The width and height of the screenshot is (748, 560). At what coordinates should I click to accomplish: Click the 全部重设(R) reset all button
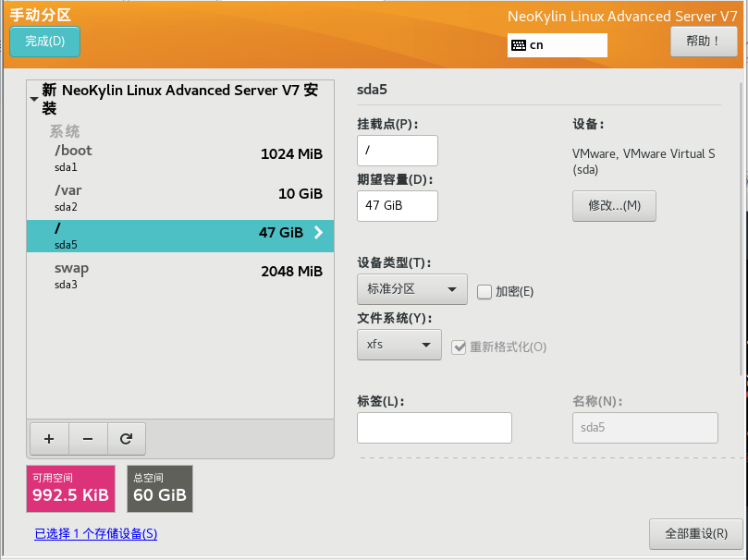[696, 534]
